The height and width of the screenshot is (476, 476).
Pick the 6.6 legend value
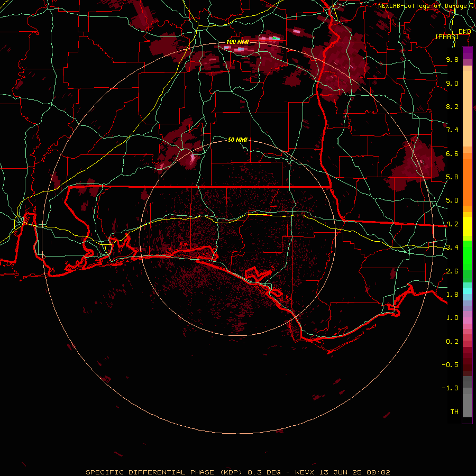[x=452, y=153]
